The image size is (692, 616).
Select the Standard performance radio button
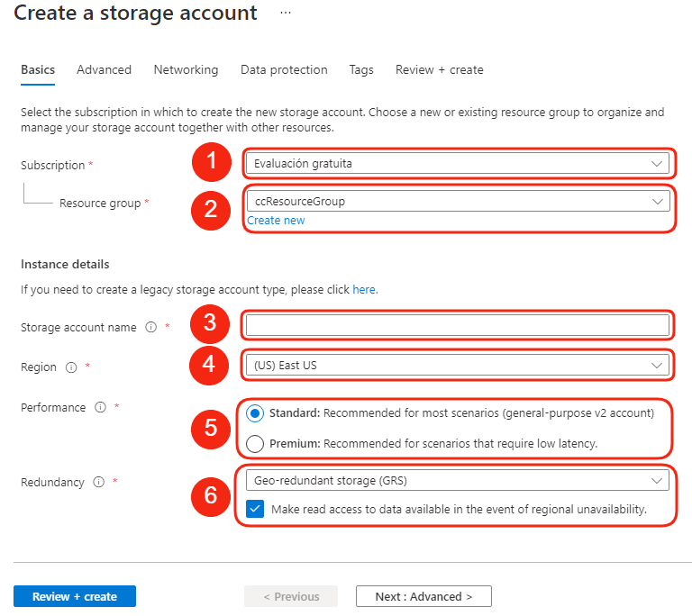(255, 413)
